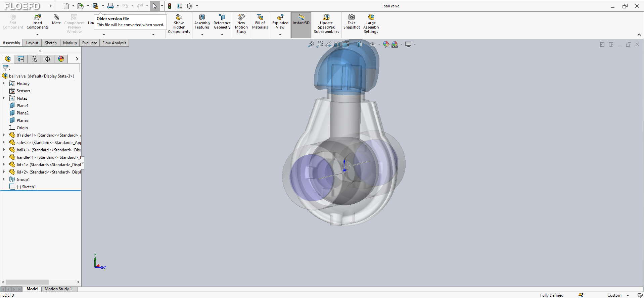
Task: Click the feature tree horizontal scrollbar
Action: coord(28,282)
